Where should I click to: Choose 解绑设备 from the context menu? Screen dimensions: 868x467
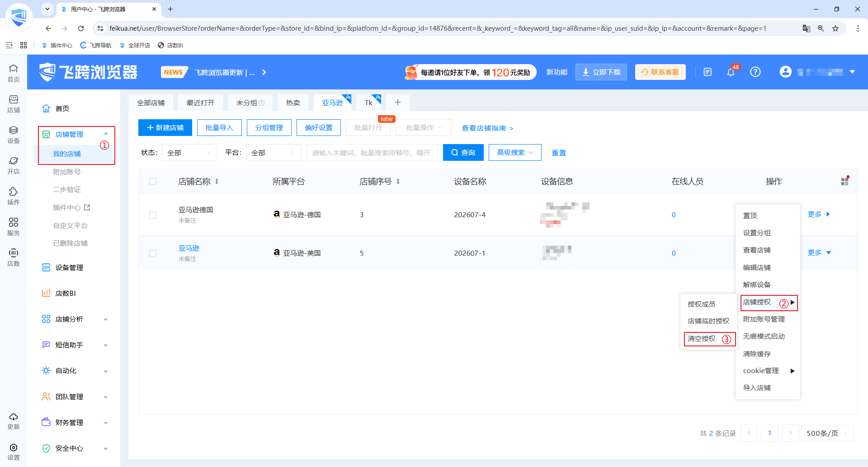click(757, 285)
